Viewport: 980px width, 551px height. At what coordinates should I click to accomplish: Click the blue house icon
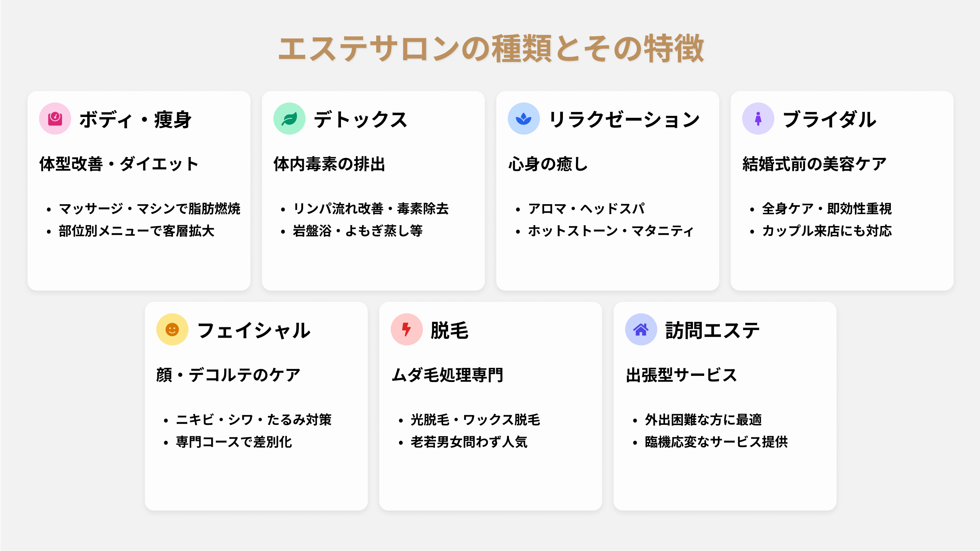click(x=641, y=330)
